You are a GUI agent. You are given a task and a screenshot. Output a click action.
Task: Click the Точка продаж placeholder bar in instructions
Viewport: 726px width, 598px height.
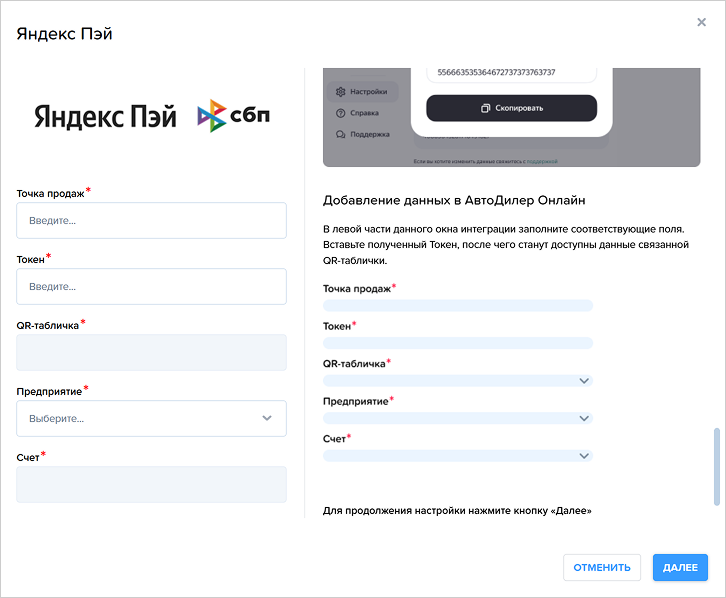[x=458, y=305]
